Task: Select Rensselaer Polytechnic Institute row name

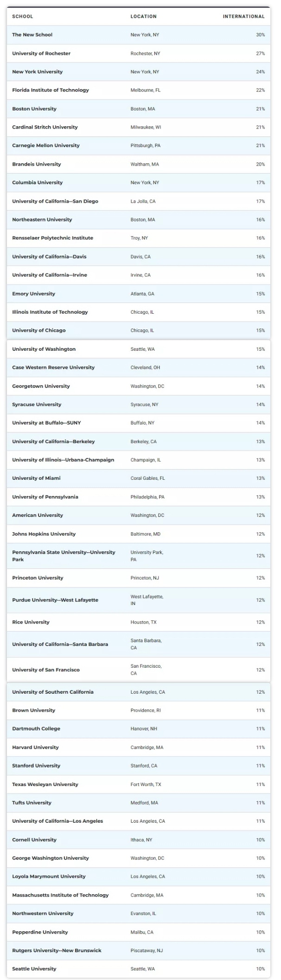Action: click(x=52, y=238)
